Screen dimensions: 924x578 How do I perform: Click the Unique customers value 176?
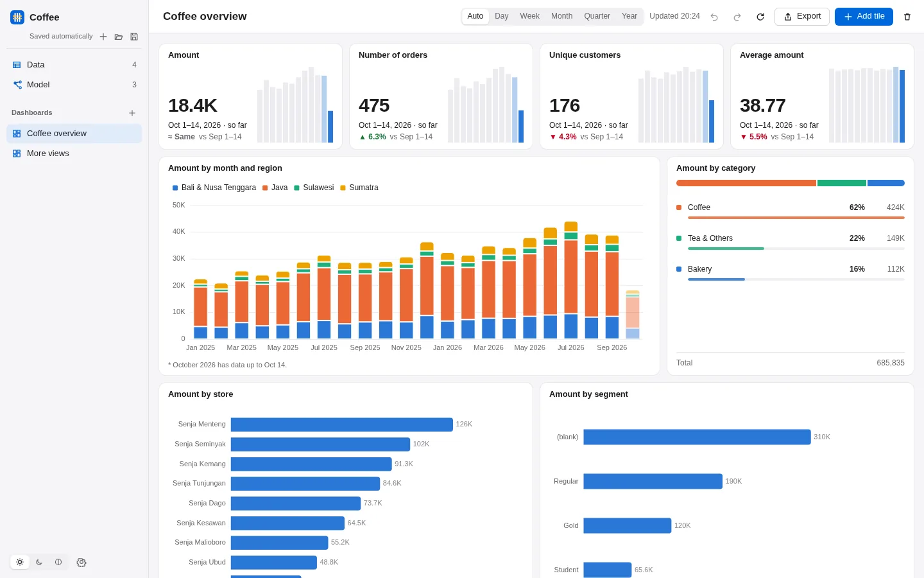pyautogui.click(x=565, y=105)
